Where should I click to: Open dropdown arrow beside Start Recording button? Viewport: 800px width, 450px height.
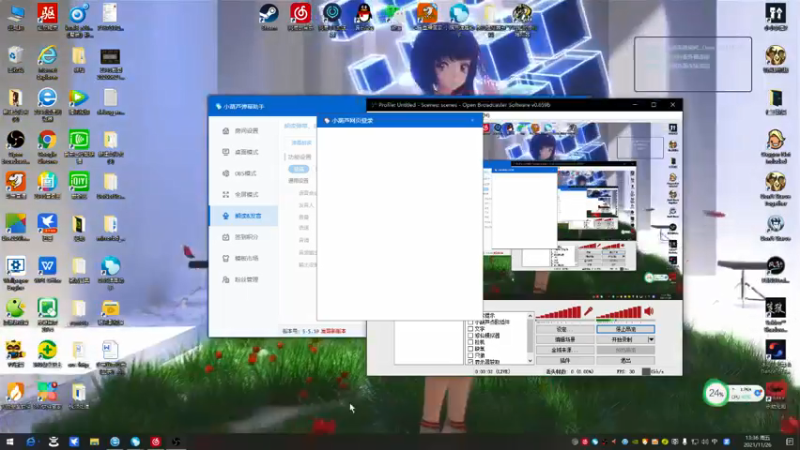point(651,339)
